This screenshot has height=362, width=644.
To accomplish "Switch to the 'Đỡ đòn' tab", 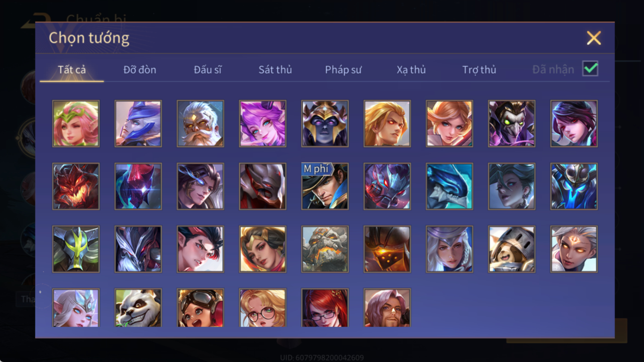I will coord(140,70).
